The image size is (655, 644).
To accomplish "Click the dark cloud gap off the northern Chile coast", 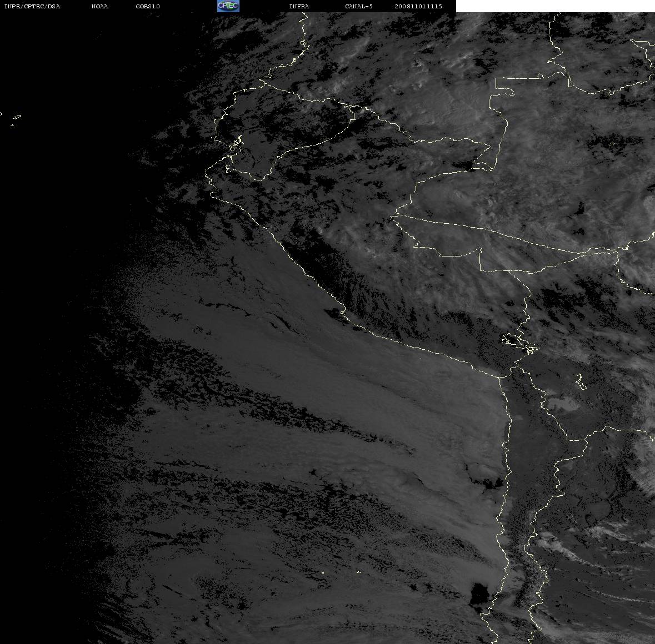I will [487, 483].
